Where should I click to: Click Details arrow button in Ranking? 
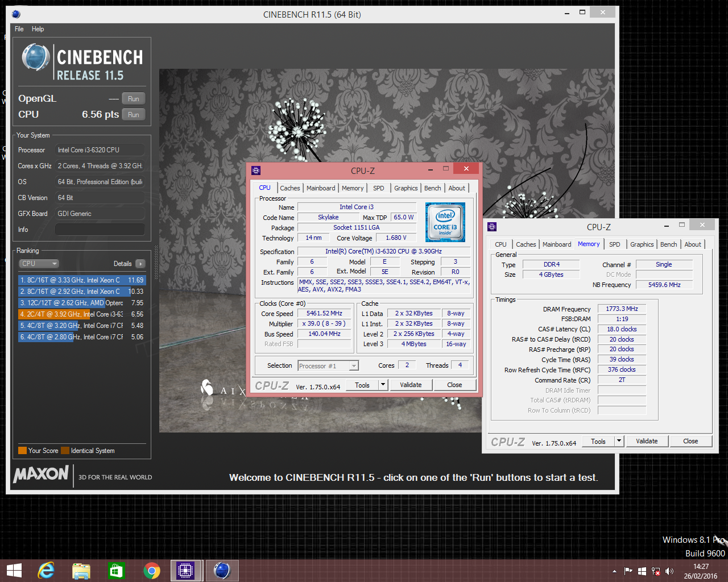pos(140,264)
